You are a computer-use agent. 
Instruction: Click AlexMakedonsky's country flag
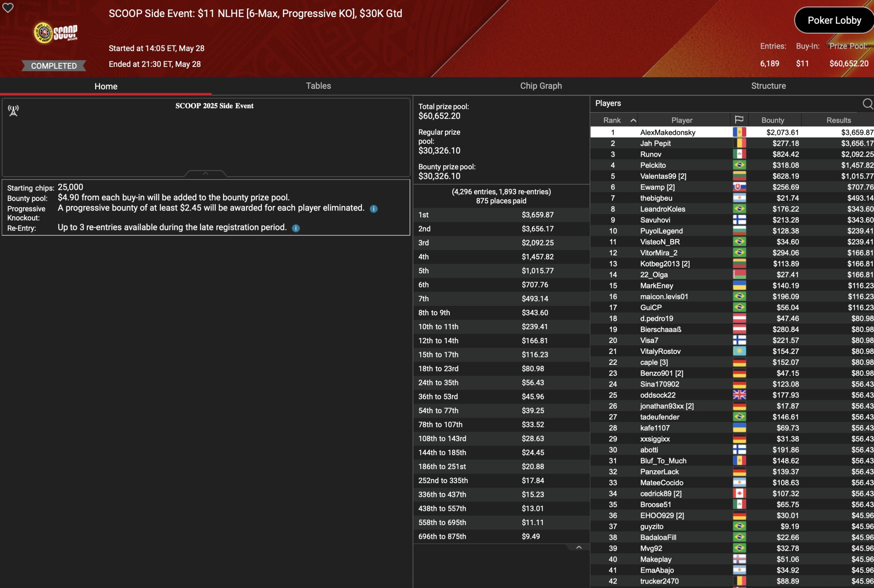click(x=739, y=132)
